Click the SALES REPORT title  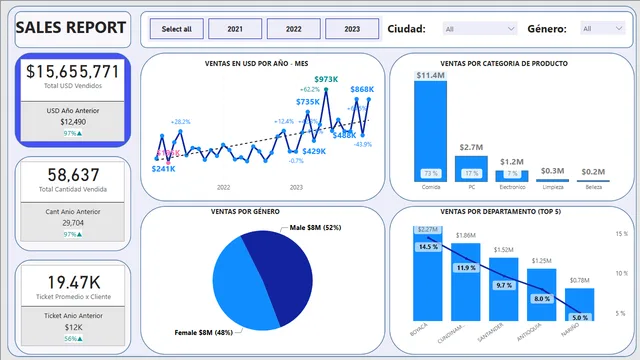(71, 28)
